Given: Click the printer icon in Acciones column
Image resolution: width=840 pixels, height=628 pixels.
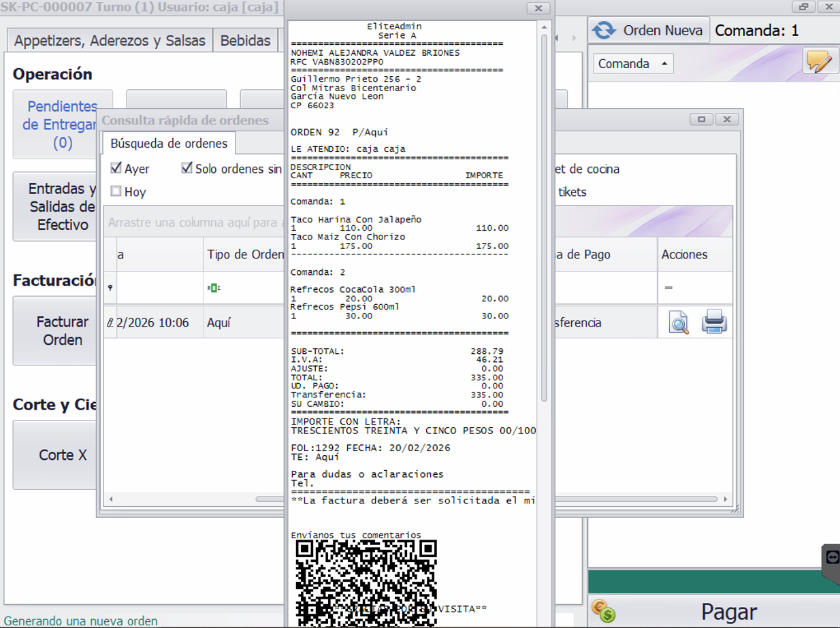Looking at the screenshot, I should 713,322.
